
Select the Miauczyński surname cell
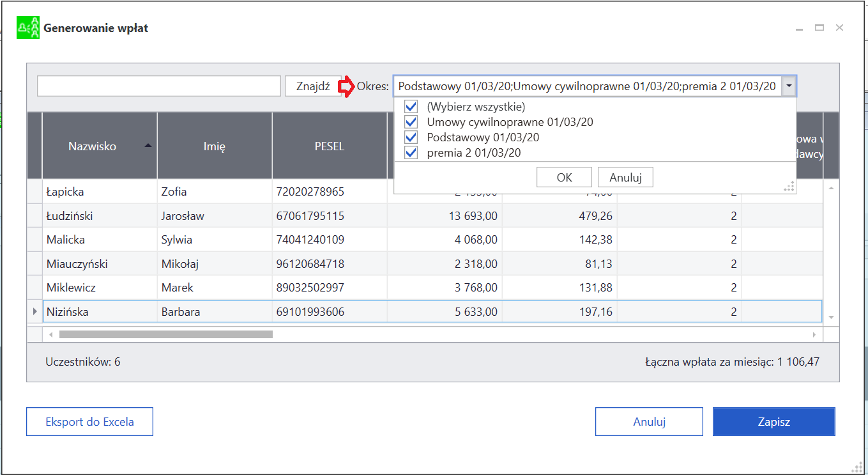coord(100,264)
